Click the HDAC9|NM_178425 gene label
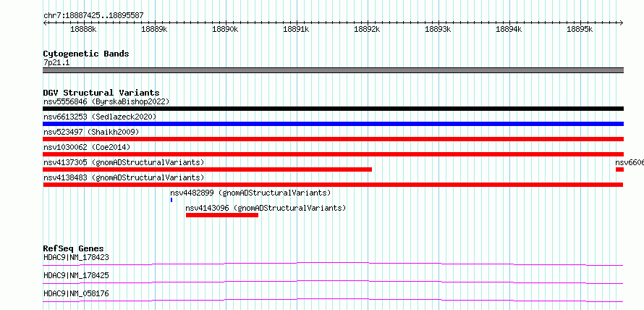This screenshot has width=644, height=310. pos(76,275)
